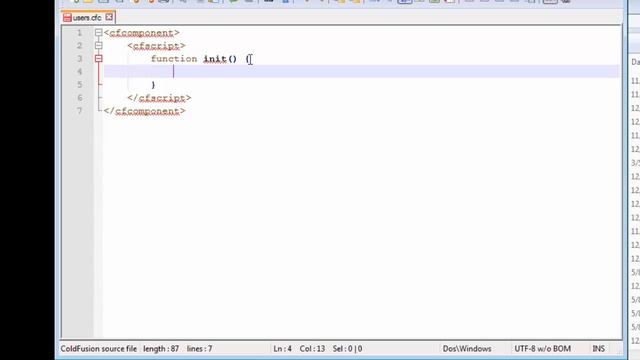Screen dimensions: 640x360
Task: Place cursor in opening <cfscript> tag
Action: tap(156, 46)
